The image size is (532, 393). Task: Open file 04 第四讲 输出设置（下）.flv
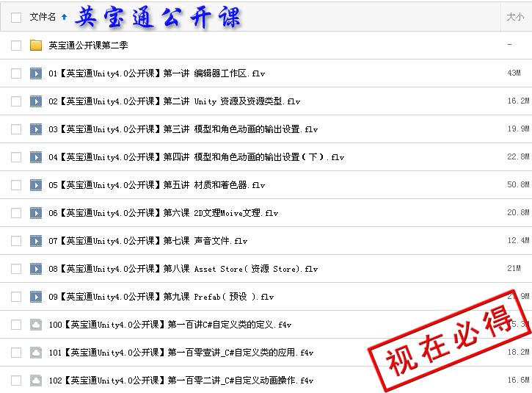[197, 157]
